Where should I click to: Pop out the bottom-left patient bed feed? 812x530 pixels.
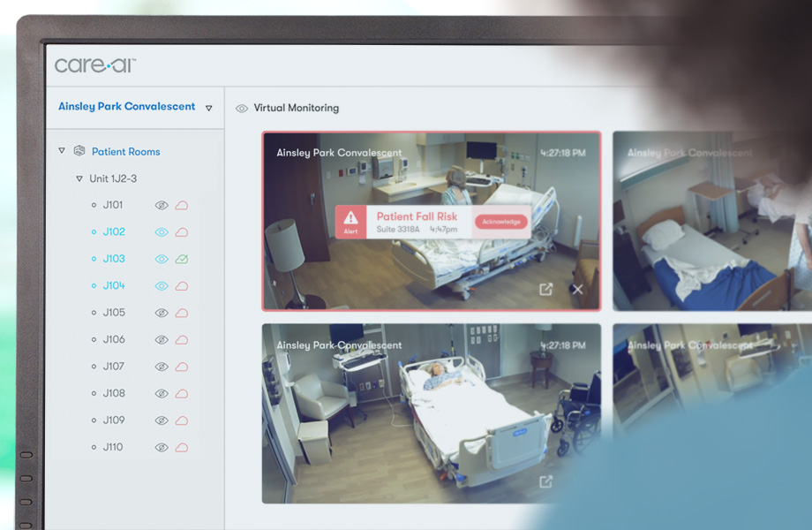545,481
